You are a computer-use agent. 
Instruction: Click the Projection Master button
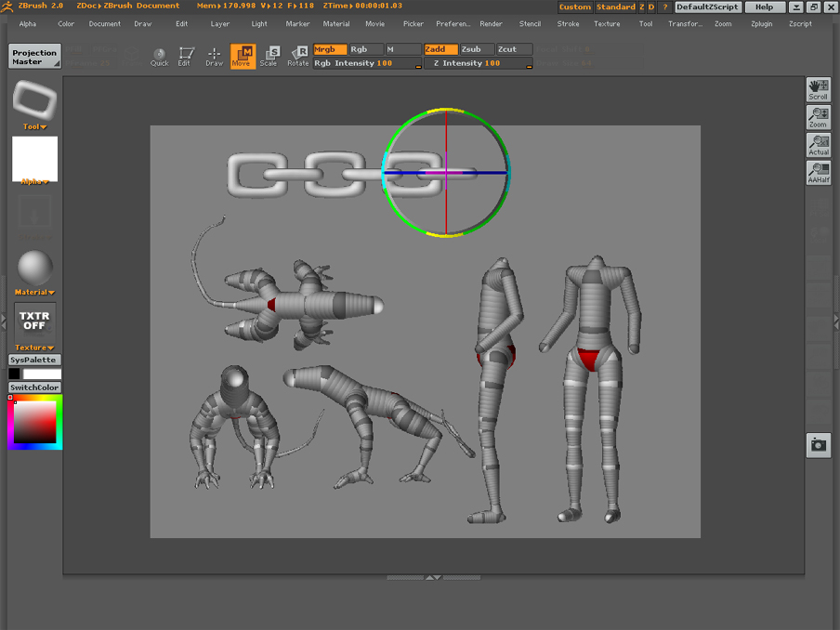point(34,57)
